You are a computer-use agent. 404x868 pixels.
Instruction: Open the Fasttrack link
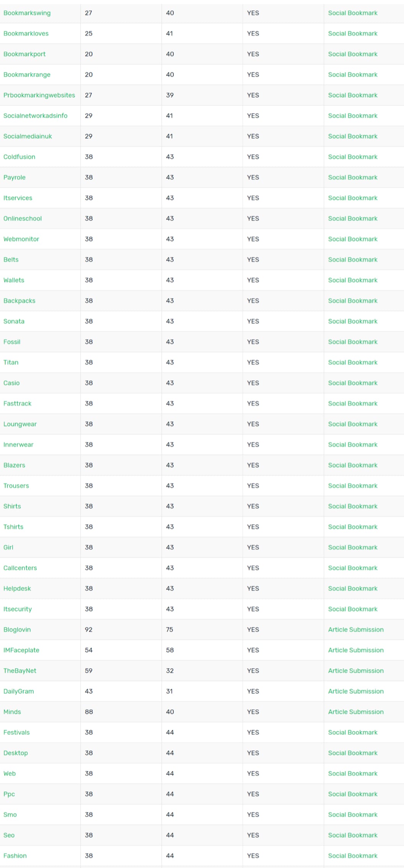pyautogui.click(x=17, y=404)
